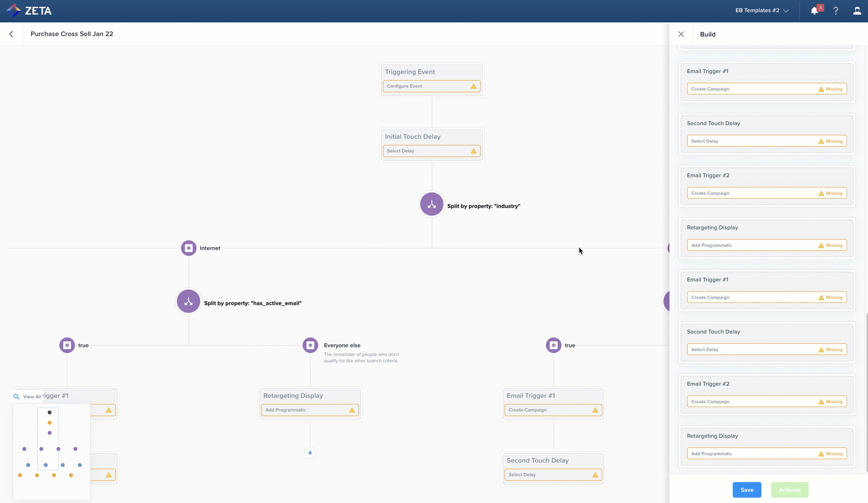Open Select Delay in Initial Touch Delay
This screenshot has width=868, height=503.
coord(431,151)
